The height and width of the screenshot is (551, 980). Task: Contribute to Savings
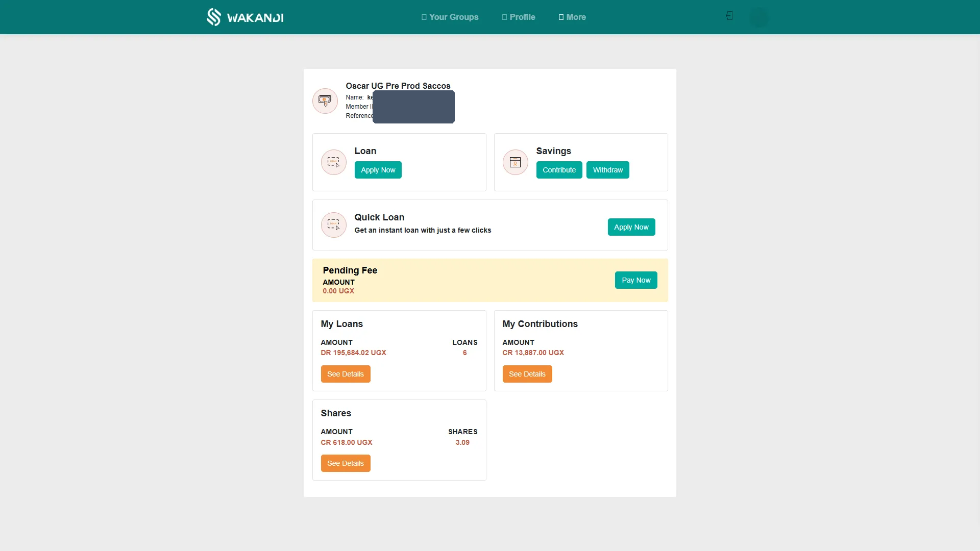click(559, 170)
